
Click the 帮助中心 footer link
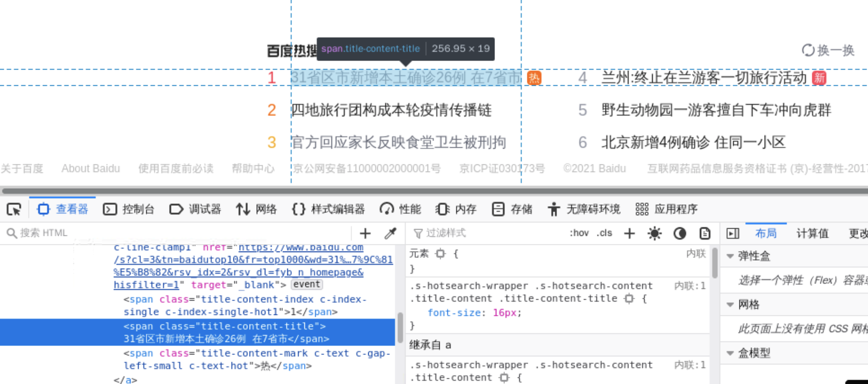pos(253,169)
